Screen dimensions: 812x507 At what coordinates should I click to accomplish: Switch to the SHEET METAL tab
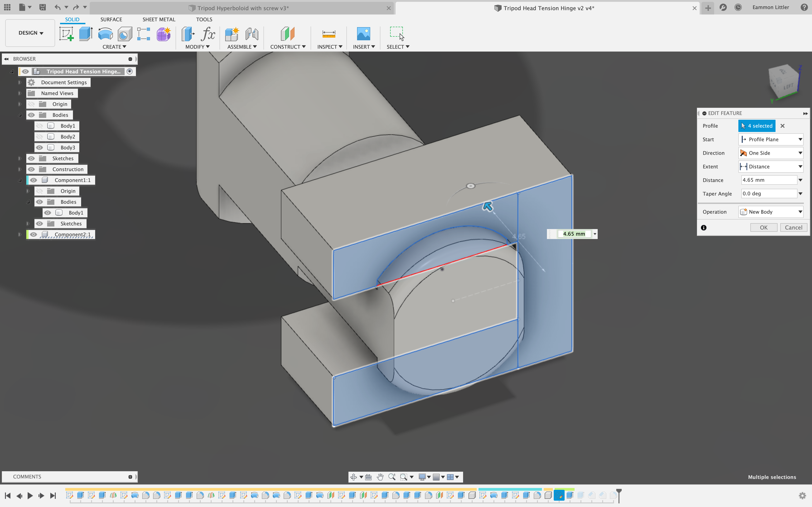point(159,19)
